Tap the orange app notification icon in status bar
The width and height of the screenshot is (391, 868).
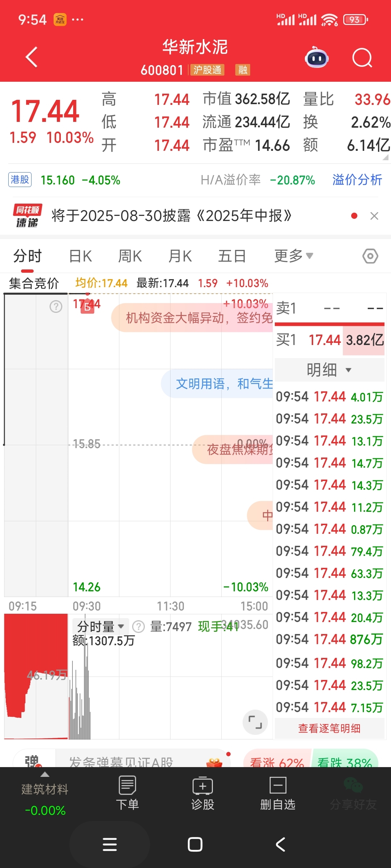pyautogui.click(x=60, y=20)
